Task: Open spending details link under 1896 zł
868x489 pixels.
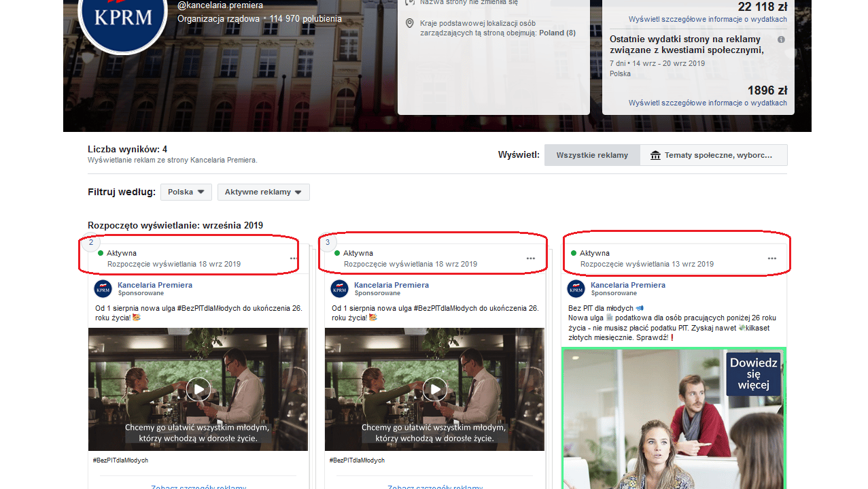Action: tap(708, 103)
